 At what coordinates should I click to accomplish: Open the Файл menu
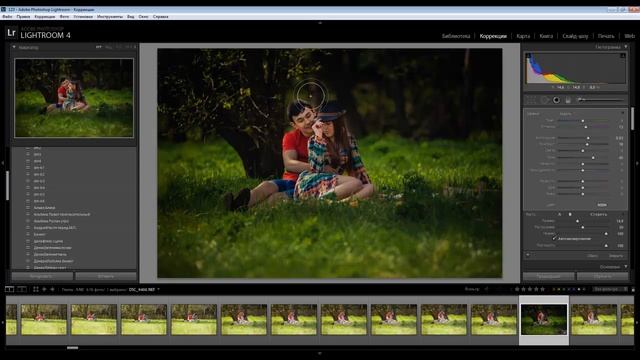click(x=7, y=17)
